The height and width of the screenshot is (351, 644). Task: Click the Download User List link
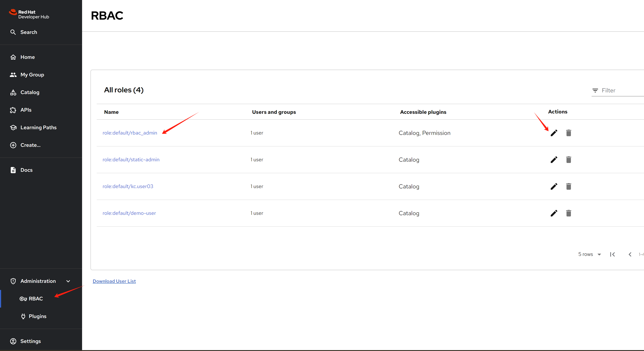pyautogui.click(x=114, y=281)
